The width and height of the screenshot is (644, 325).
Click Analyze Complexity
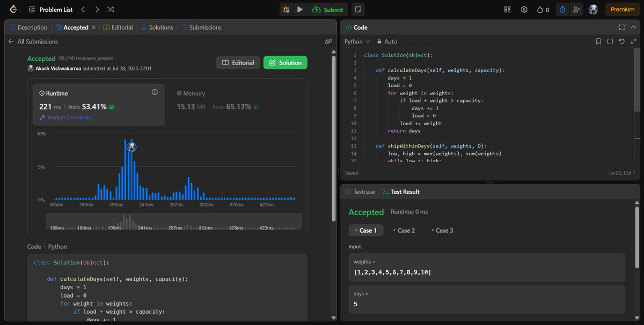[x=65, y=118]
